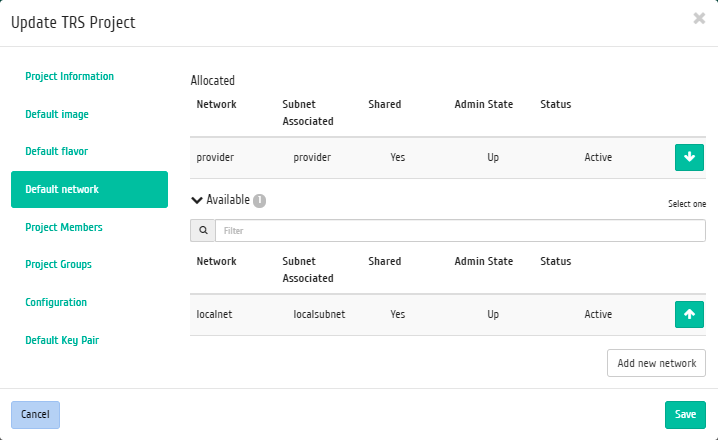
Task: Save the project changes
Action: pos(685,415)
